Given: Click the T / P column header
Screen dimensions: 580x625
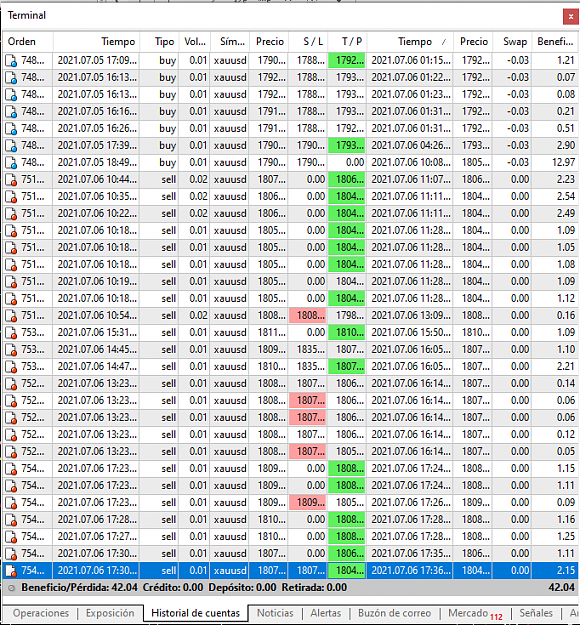Looking at the screenshot, I should click(347, 42).
